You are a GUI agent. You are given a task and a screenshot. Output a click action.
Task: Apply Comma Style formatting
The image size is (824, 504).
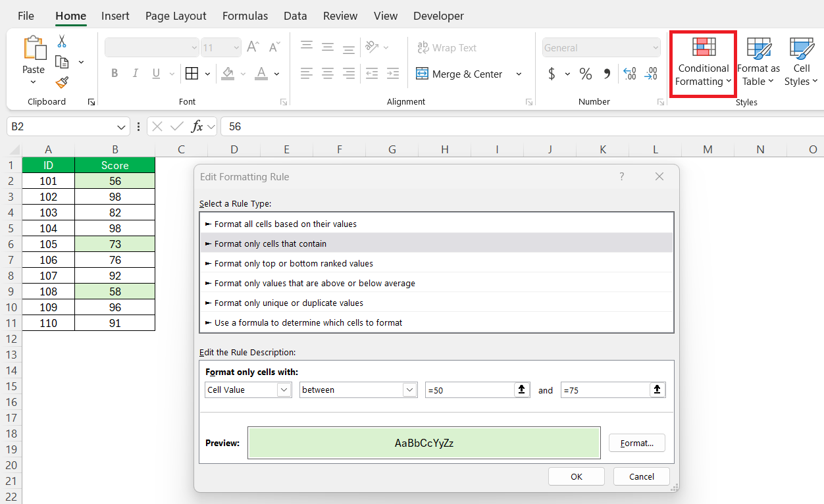coord(607,74)
